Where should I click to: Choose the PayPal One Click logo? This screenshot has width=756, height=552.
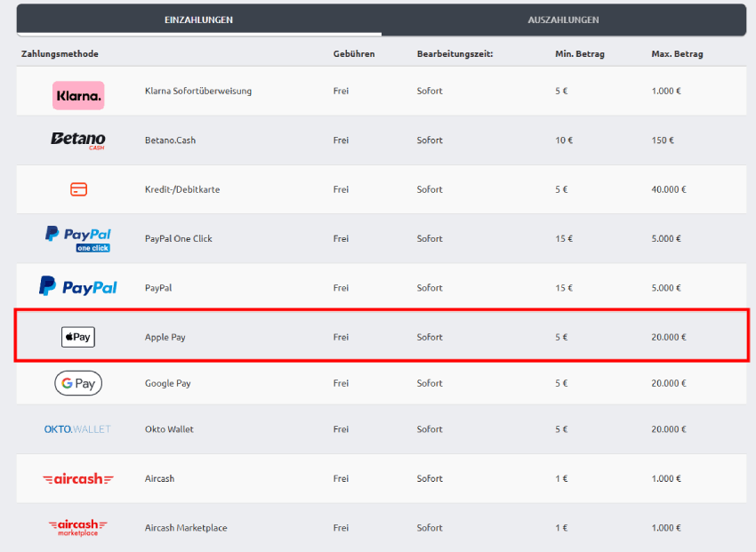78,238
